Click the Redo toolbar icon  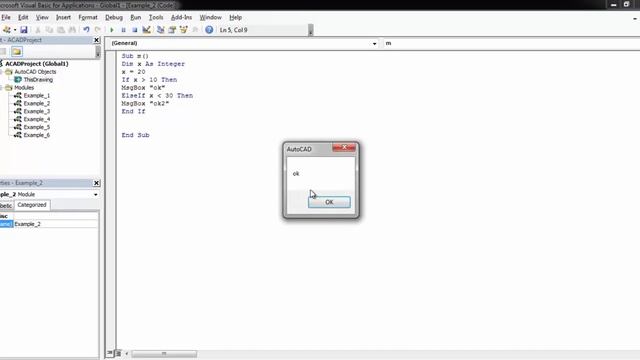[x=98, y=30]
